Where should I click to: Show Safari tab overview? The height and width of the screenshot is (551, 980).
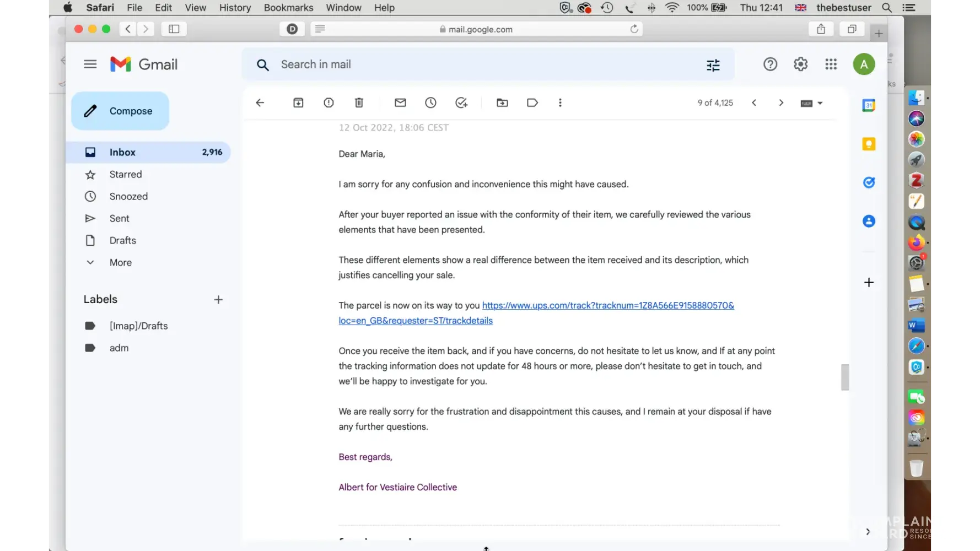(x=852, y=29)
